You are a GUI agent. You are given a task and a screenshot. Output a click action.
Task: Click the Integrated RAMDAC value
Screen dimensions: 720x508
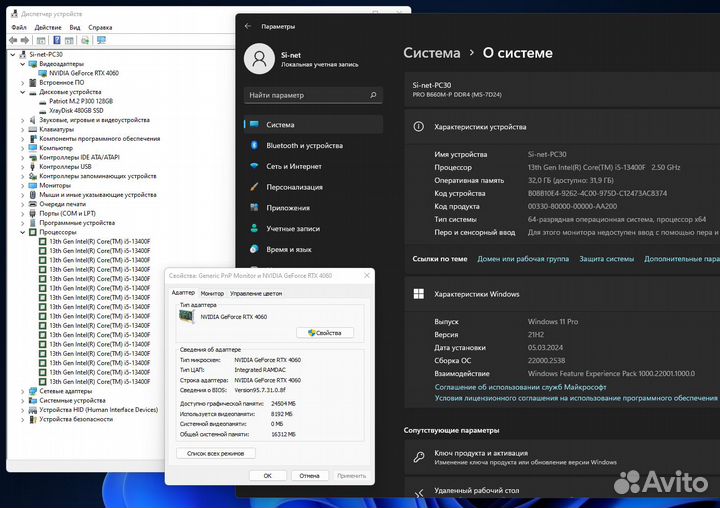click(x=260, y=370)
